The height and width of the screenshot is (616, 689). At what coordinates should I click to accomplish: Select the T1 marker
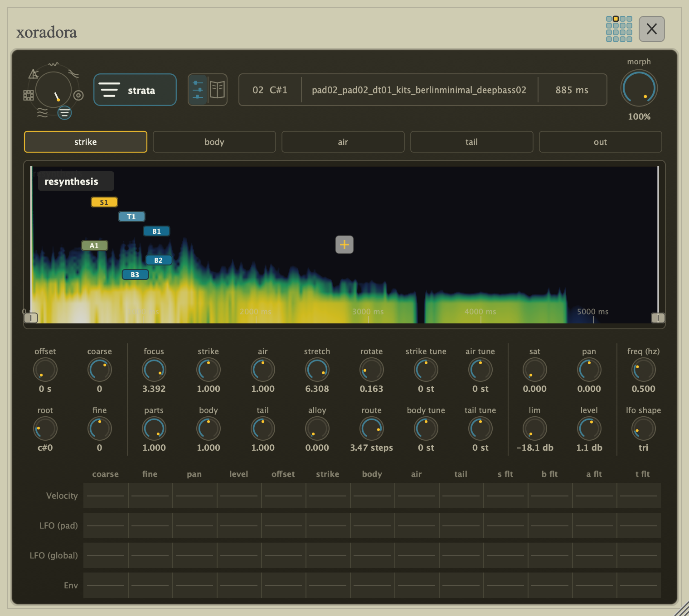pyautogui.click(x=131, y=217)
